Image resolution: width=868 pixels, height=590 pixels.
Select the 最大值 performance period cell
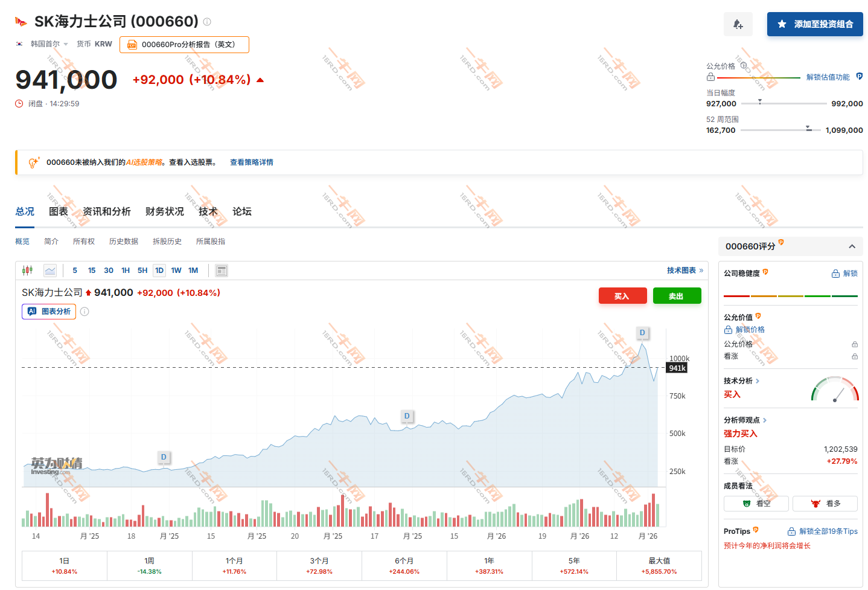click(x=659, y=566)
